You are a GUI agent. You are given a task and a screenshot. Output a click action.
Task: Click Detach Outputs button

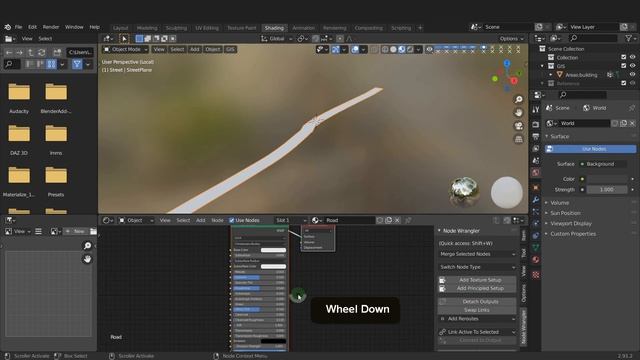coord(477,302)
